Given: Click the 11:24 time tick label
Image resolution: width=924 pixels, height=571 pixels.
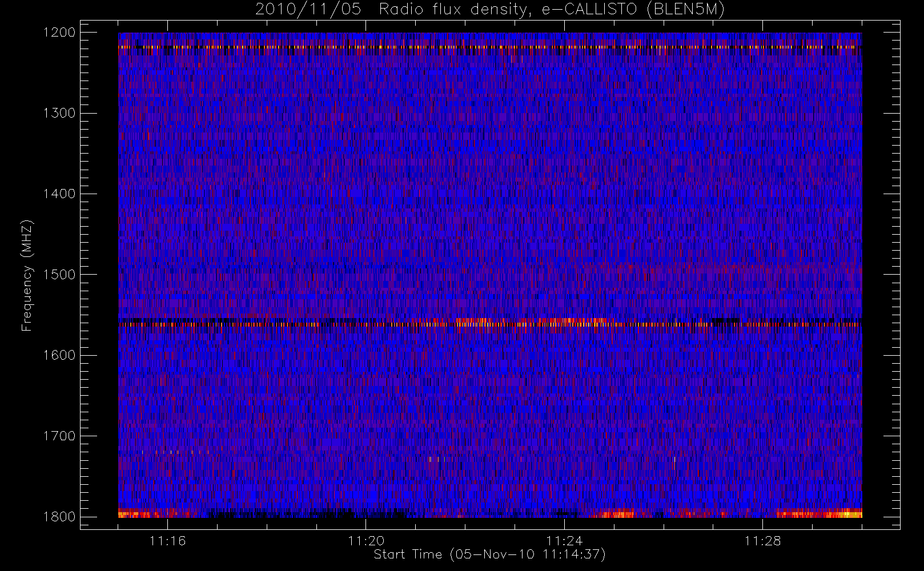Looking at the screenshot, I should tap(564, 541).
